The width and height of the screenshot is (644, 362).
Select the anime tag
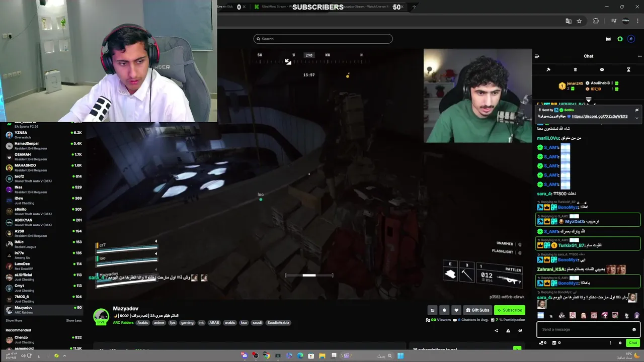(x=159, y=323)
